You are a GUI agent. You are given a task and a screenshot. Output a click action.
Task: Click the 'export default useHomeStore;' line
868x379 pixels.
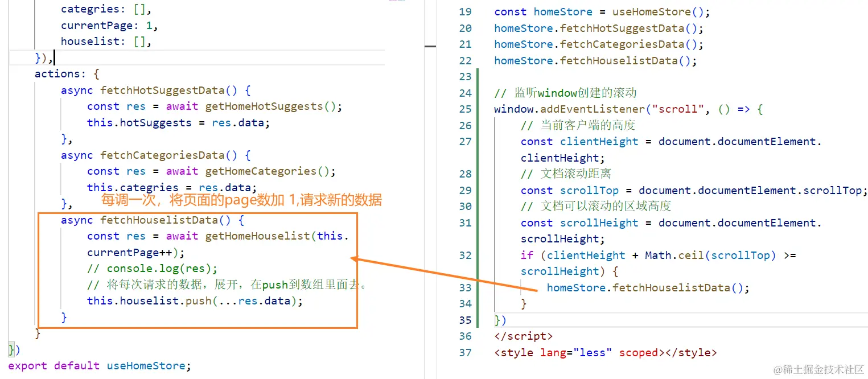100,365
